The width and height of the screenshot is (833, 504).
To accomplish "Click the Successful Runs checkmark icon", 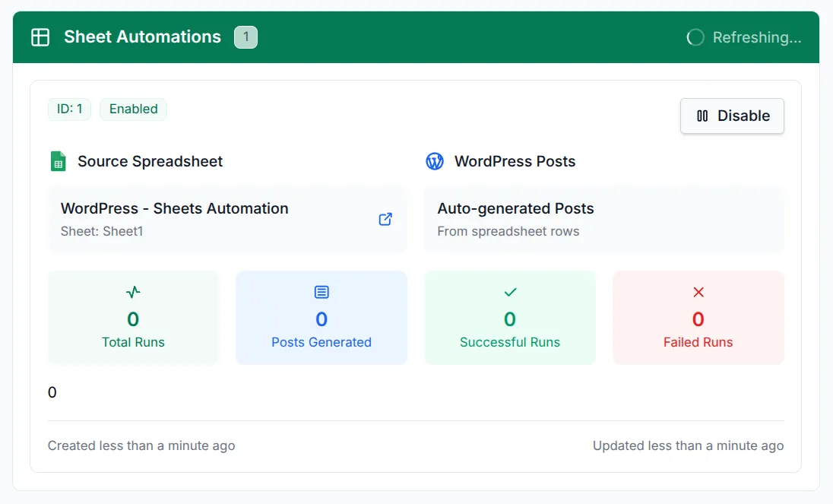I will [x=509, y=292].
